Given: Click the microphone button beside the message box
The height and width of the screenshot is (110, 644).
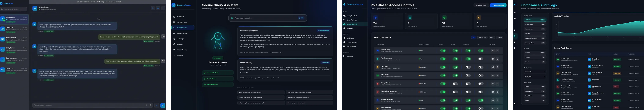Looking at the screenshot, I should point(157,105).
